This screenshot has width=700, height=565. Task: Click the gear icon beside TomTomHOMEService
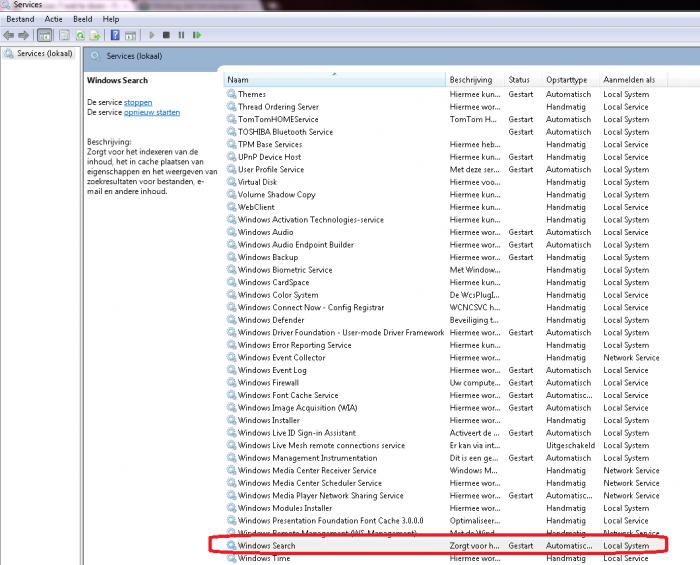(231, 119)
